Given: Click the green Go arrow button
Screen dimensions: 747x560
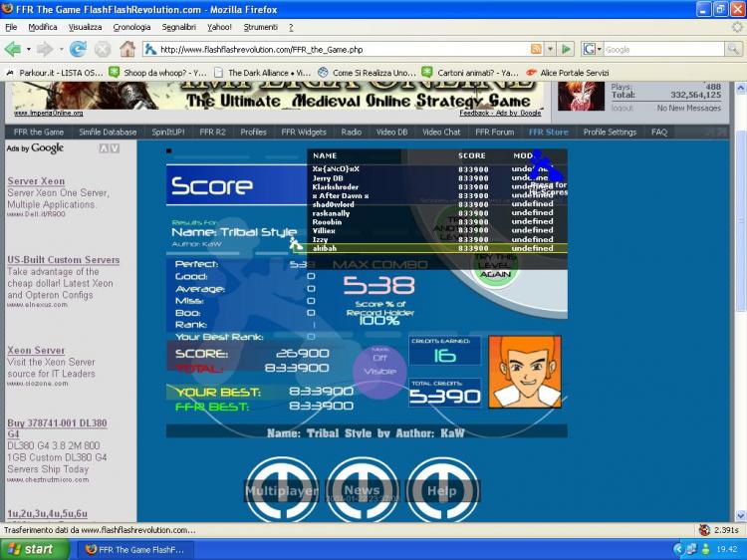Looking at the screenshot, I should coord(566,49).
